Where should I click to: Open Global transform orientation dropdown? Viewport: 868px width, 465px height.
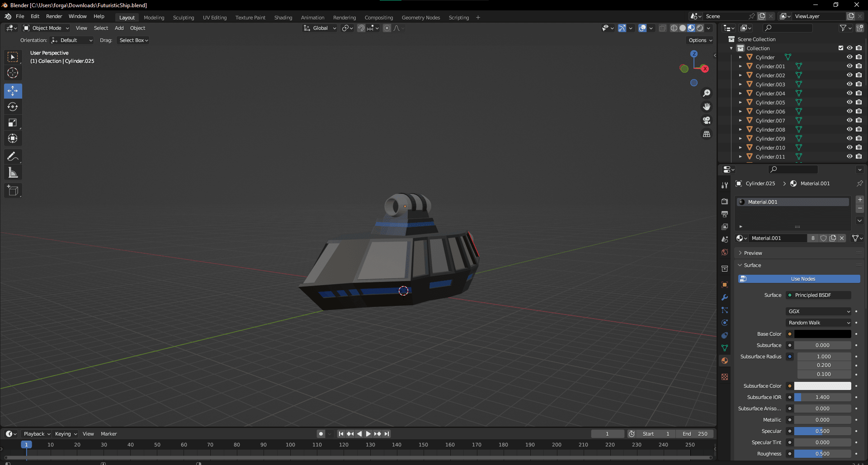(x=320, y=28)
